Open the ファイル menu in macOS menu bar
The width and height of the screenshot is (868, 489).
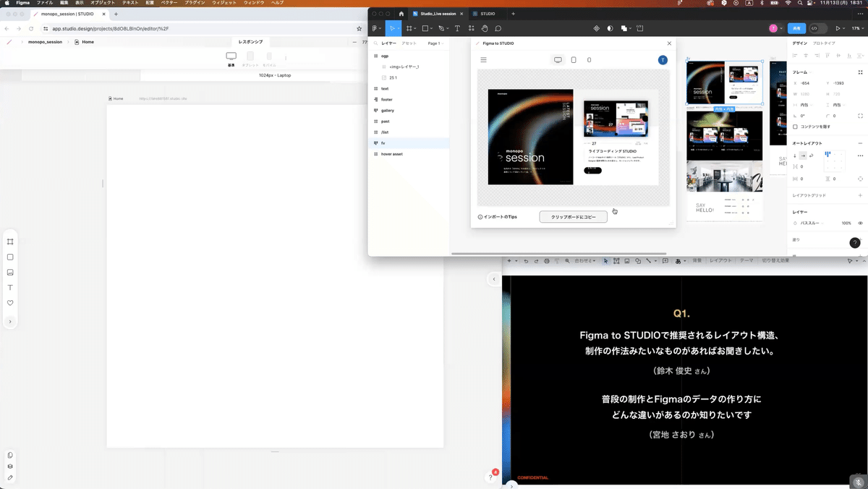pos(44,3)
